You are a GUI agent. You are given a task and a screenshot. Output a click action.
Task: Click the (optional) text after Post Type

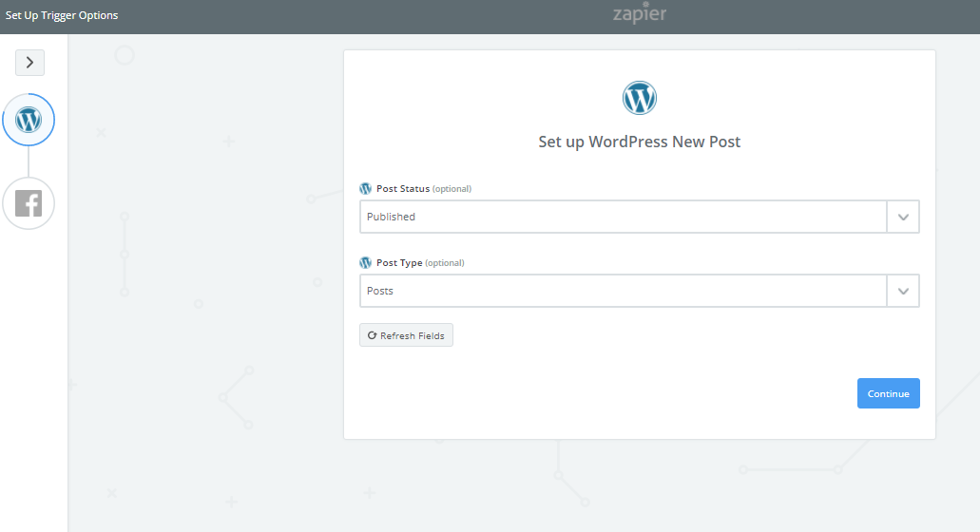tap(445, 263)
